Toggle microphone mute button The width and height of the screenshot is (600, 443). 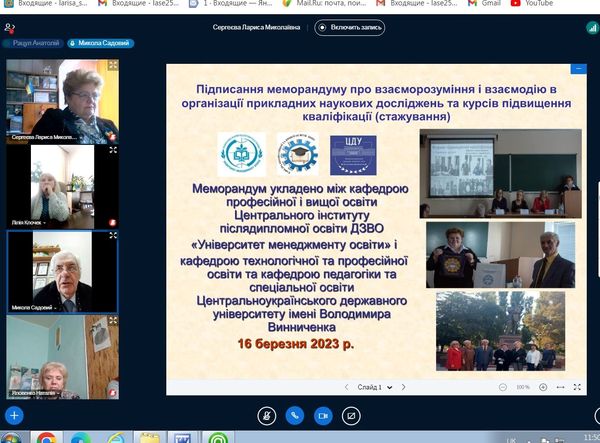267,414
